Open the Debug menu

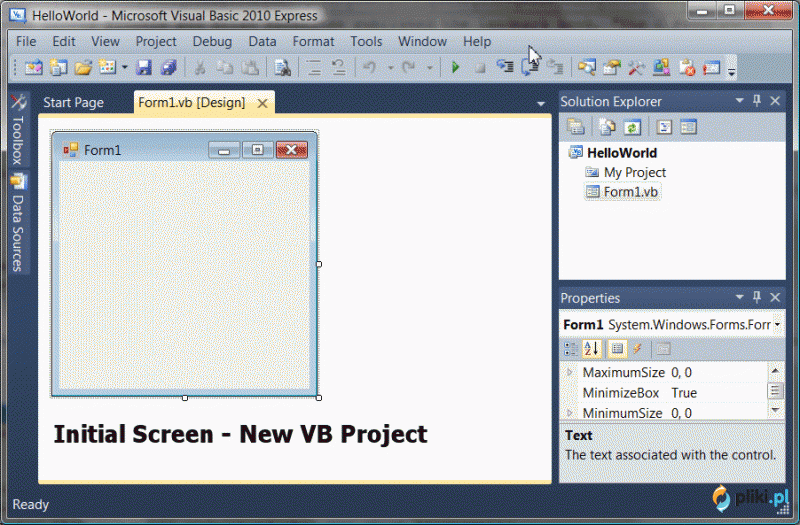tap(212, 41)
